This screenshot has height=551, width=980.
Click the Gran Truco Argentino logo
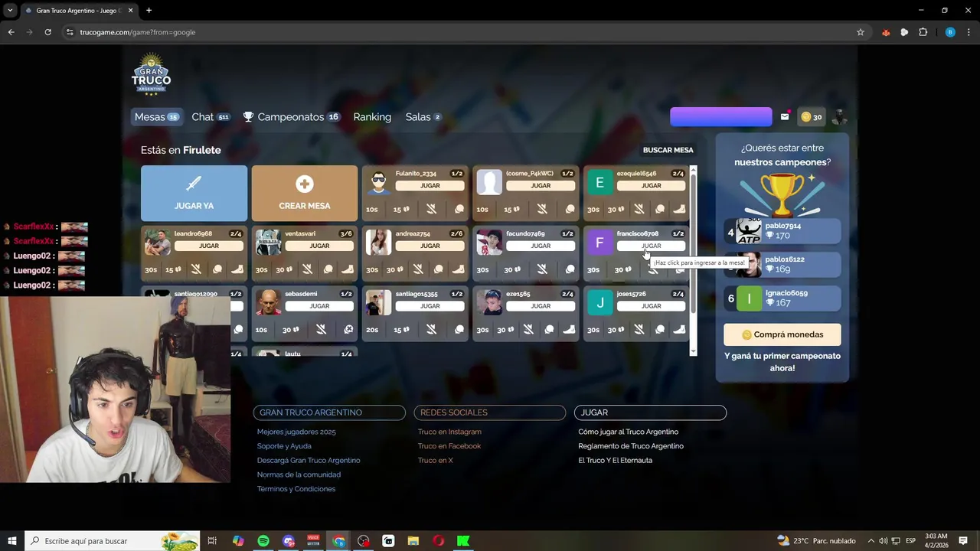[151, 73]
